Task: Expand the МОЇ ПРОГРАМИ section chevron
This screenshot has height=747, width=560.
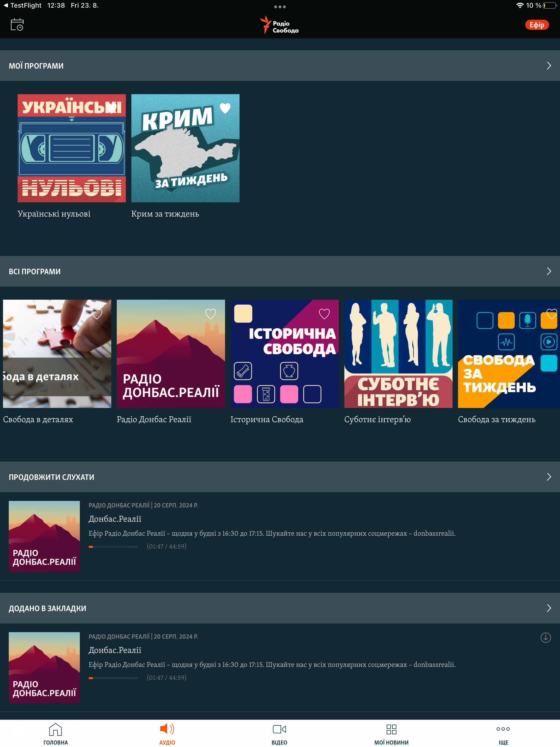Action: pyautogui.click(x=549, y=66)
